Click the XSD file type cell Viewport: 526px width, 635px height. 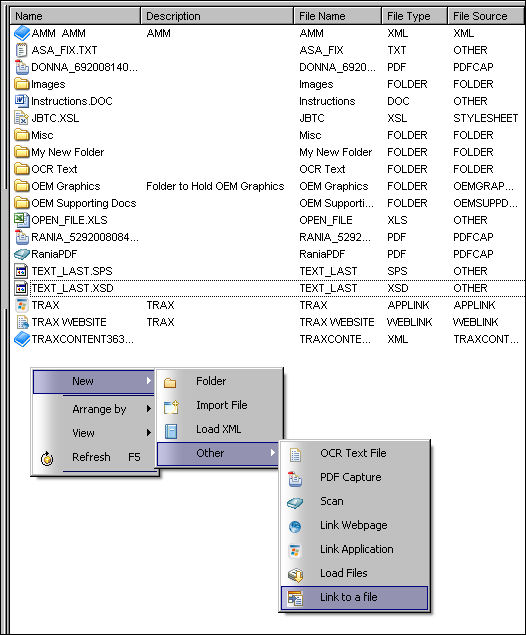tap(398, 288)
